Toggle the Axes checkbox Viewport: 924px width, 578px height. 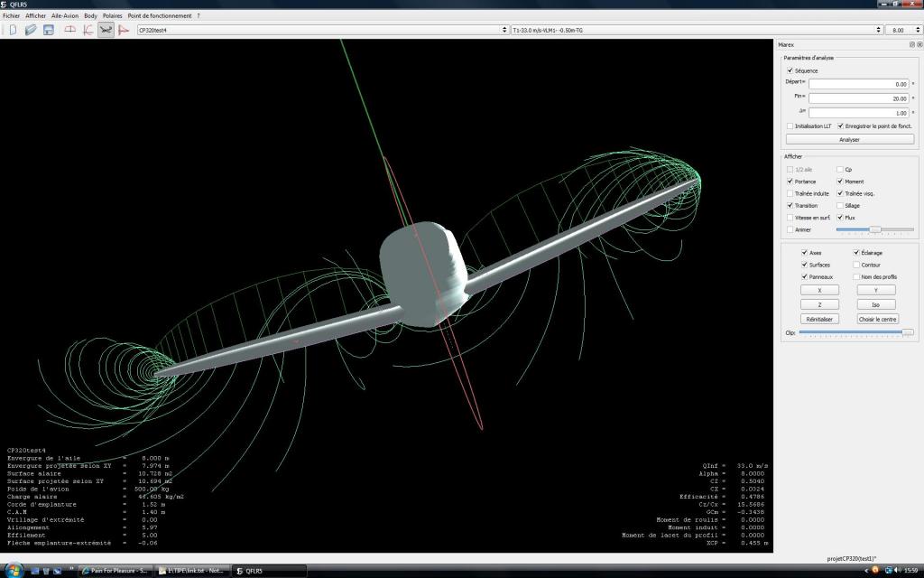pyautogui.click(x=804, y=253)
